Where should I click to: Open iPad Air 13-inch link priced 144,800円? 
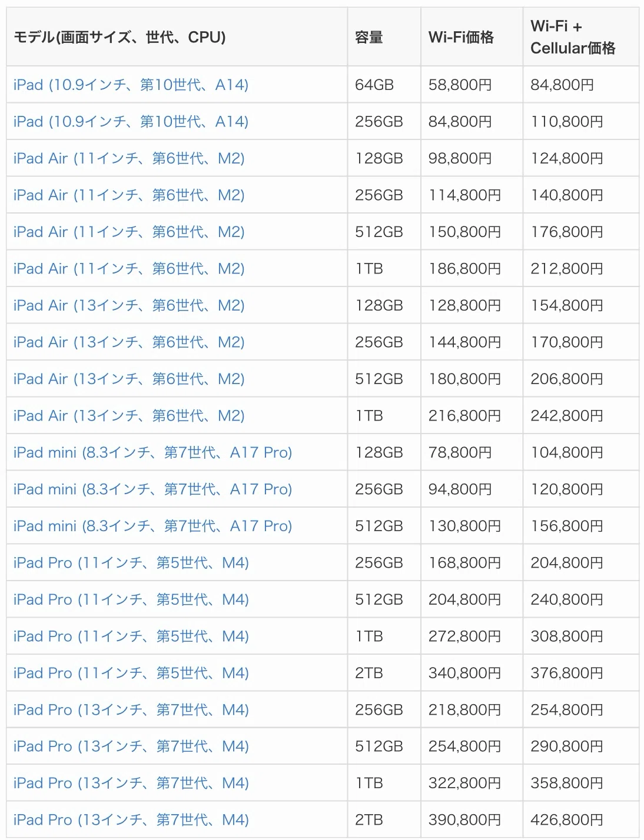[x=129, y=342]
